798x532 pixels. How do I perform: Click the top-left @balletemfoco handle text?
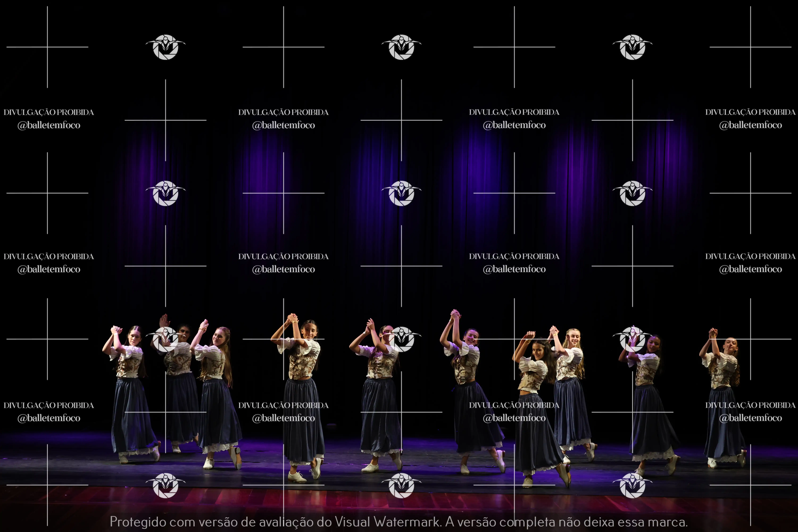(x=49, y=125)
